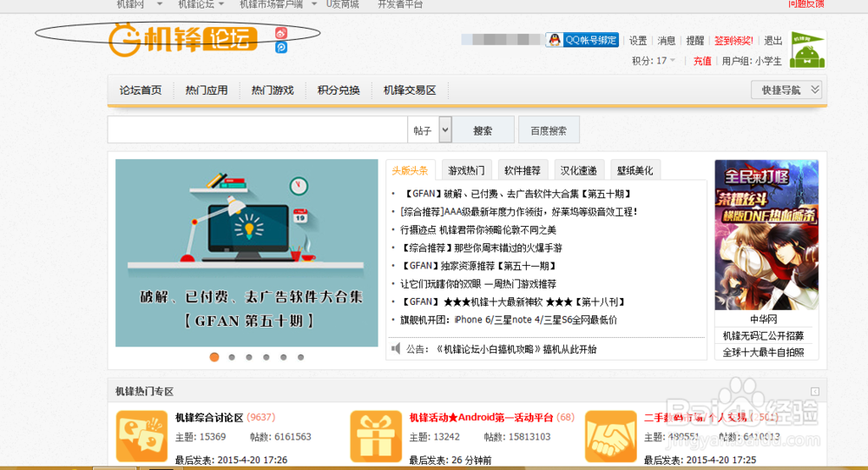Click the 中华网 link
Viewport: 868px width, 470px height.
pos(763,319)
